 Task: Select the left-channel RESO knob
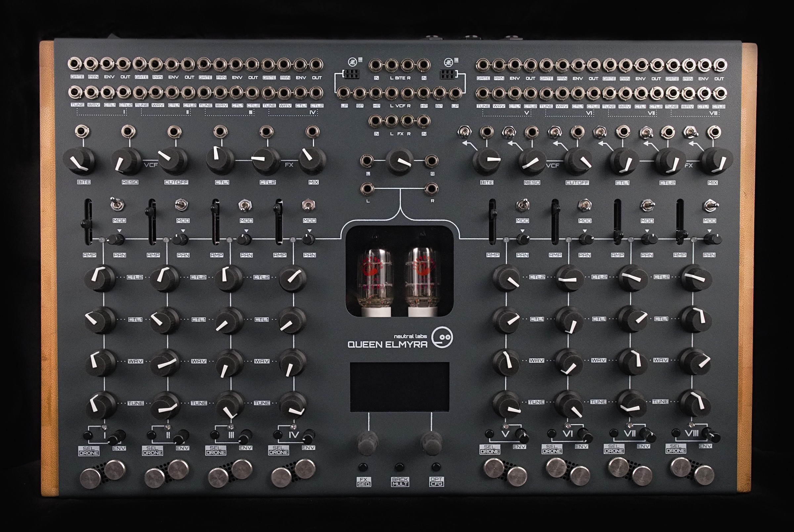click(x=126, y=161)
